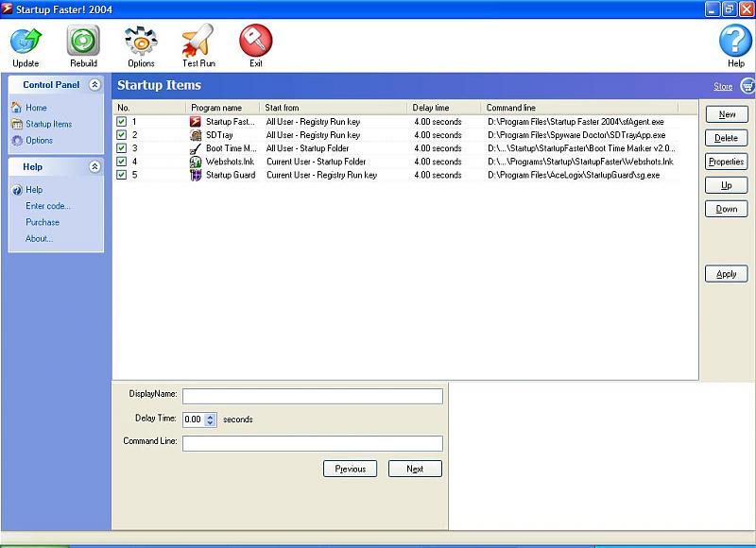Click the Update globe icon

pos(26,41)
